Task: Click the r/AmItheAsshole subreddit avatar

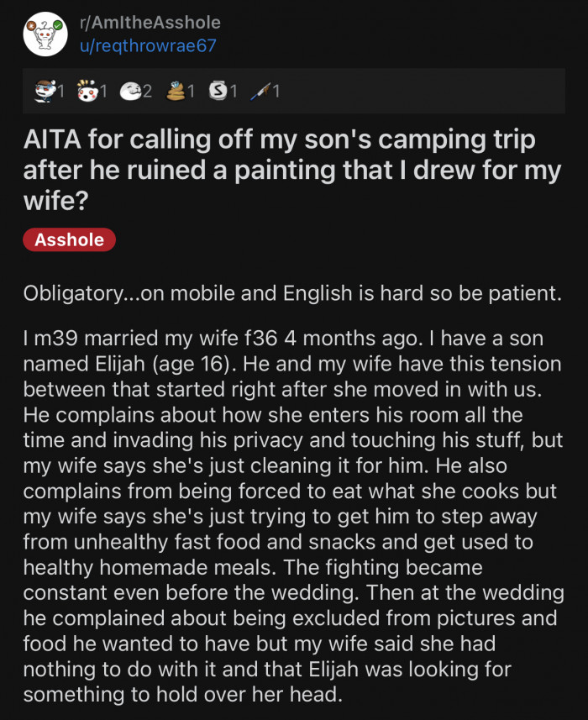Action: click(46, 34)
